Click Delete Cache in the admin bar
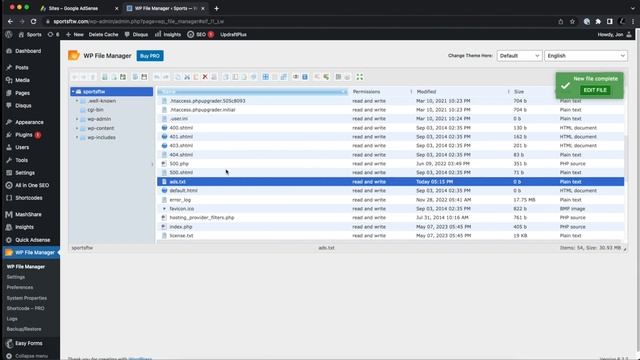Screen dimensions: 640x360 pos(103,35)
